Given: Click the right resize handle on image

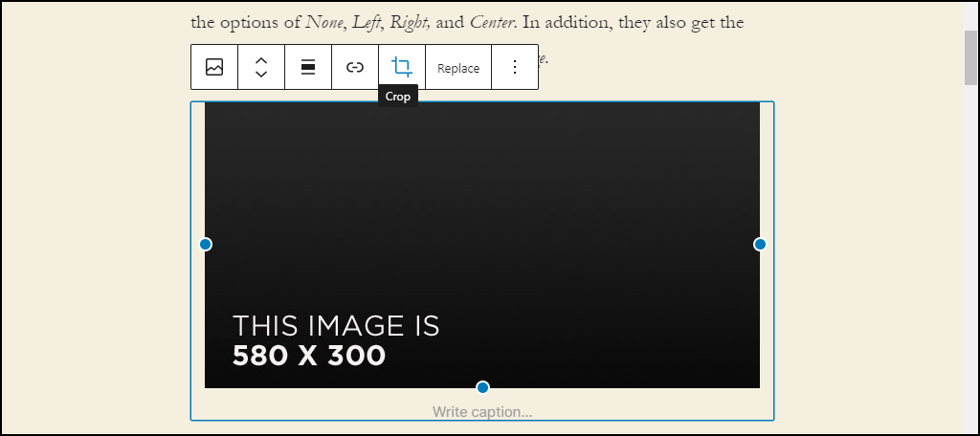Looking at the screenshot, I should [760, 244].
